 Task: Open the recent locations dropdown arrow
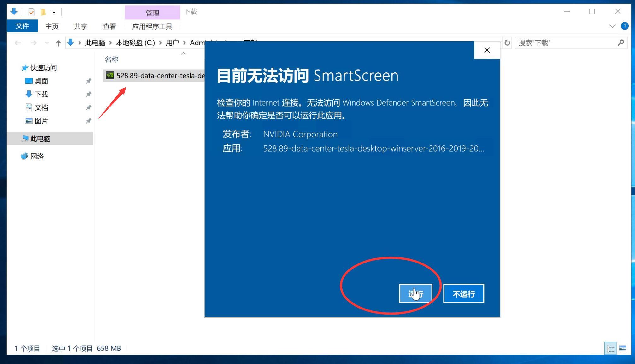tap(47, 43)
